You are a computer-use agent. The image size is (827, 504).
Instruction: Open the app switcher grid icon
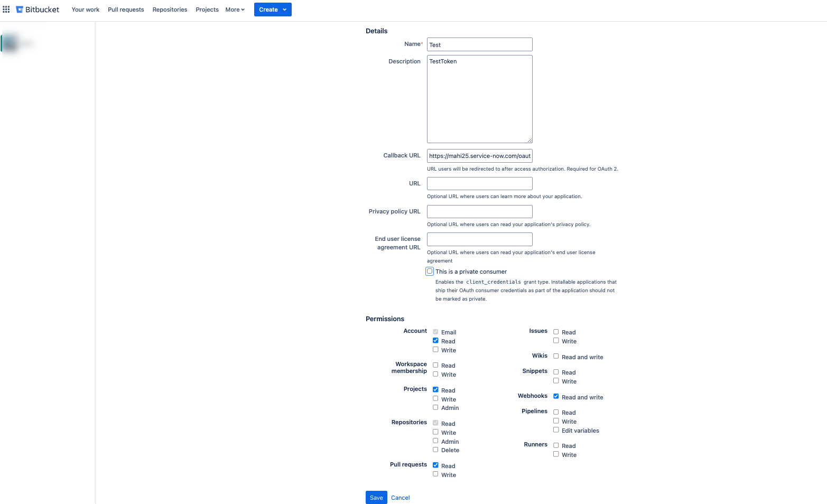[x=6, y=10]
